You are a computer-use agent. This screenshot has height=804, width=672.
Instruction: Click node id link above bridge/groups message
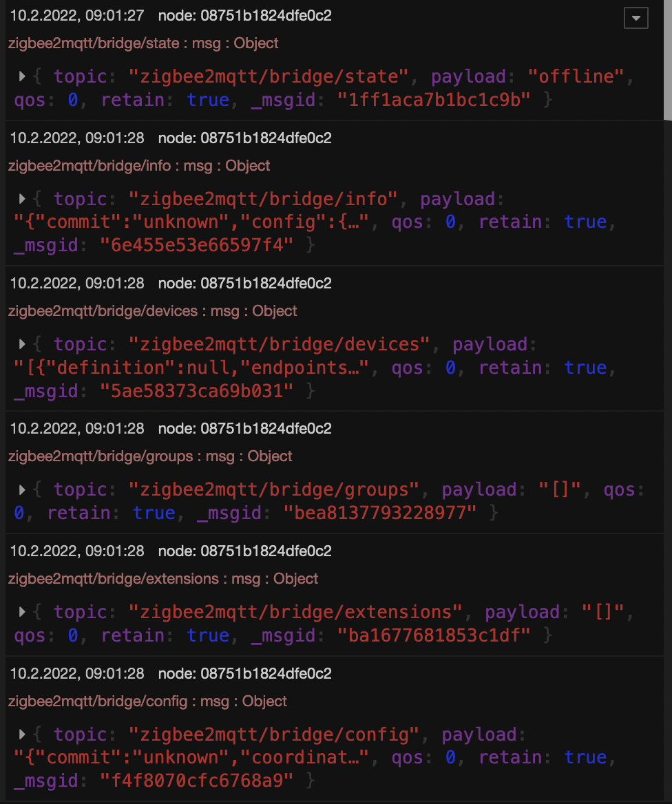tap(244, 429)
